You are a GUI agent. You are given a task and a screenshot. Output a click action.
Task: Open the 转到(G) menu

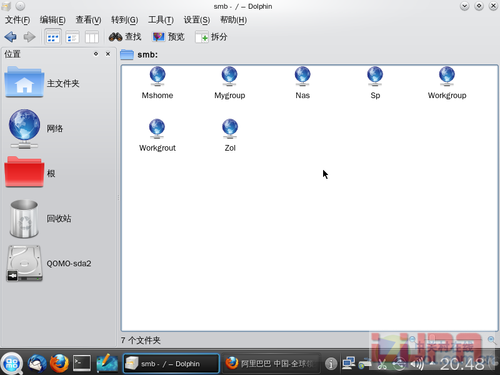click(125, 20)
